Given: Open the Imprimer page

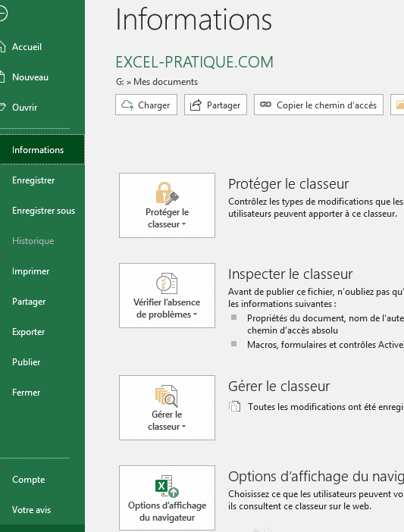Looking at the screenshot, I should click(30, 271).
